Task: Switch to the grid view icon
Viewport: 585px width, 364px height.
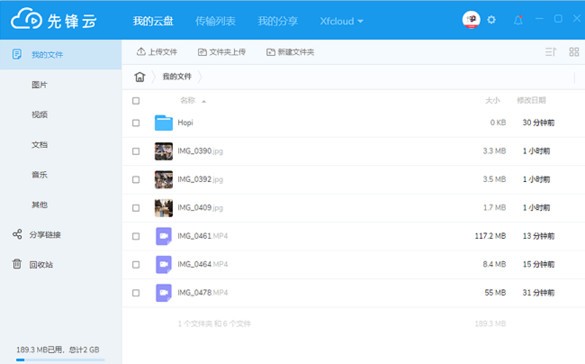Action: tap(574, 52)
